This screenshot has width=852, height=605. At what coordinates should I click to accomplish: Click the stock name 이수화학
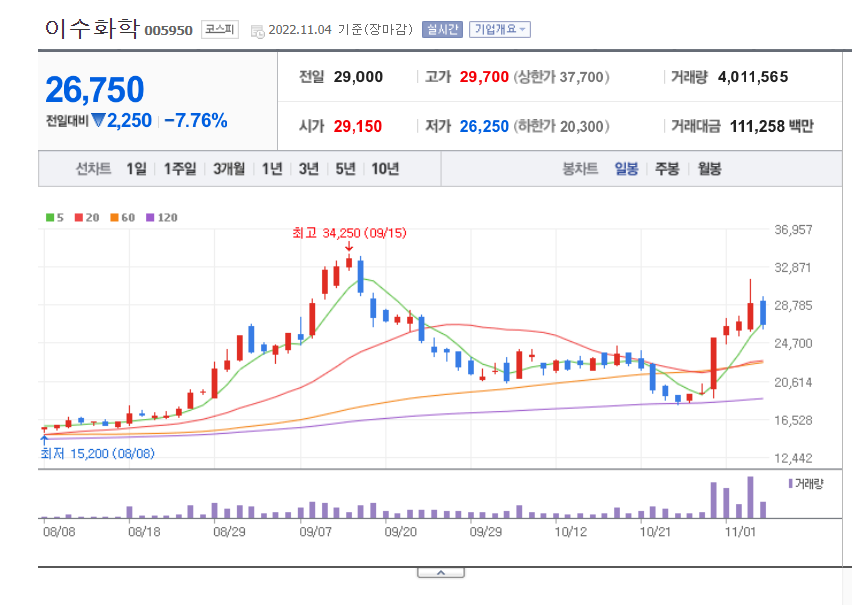[92, 28]
